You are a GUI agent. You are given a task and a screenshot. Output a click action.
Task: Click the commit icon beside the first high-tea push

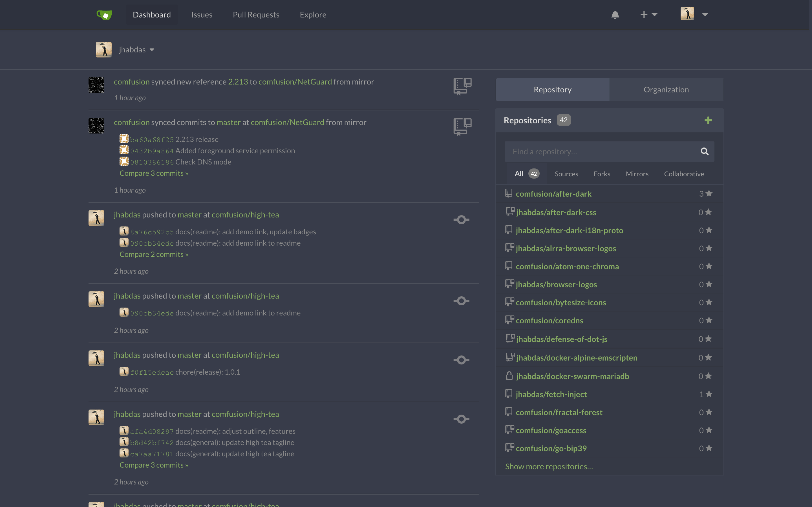pyautogui.click(x=461, y=220)
